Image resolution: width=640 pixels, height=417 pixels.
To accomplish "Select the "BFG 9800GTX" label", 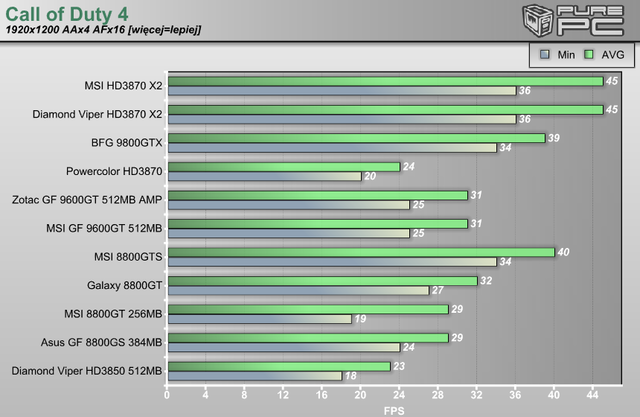I will pyautogui.click(x=127, y=143).
